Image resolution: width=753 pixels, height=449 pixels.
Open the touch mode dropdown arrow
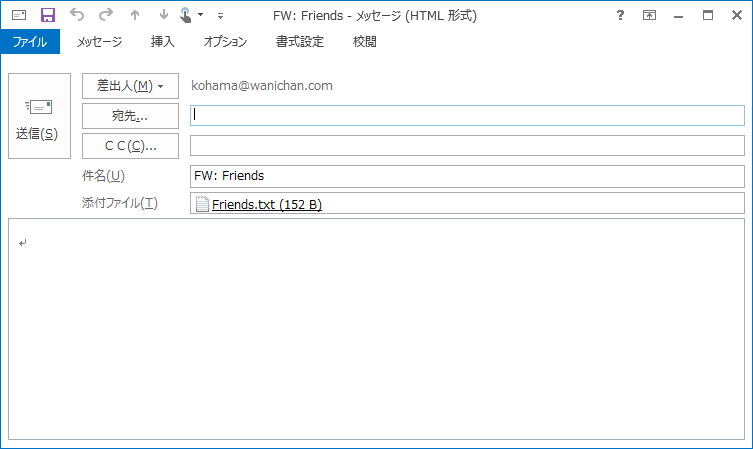201,16
